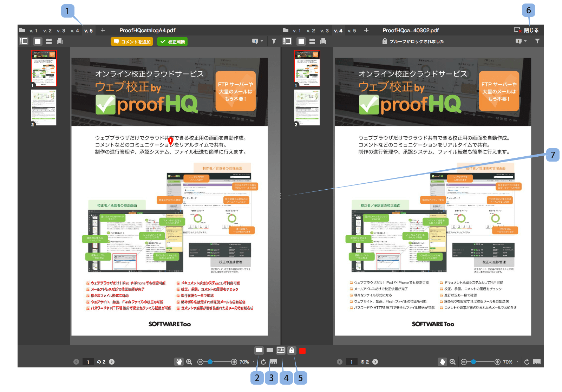Select continuous page view in left pane
This screenshot has height=392, width=562.
tap(49, 41)
